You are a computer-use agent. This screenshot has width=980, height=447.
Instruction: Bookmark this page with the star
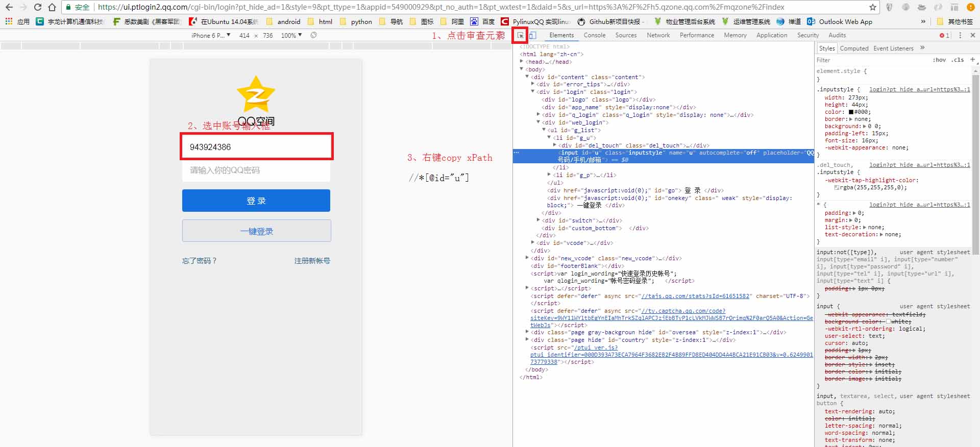tap(873, 7)
